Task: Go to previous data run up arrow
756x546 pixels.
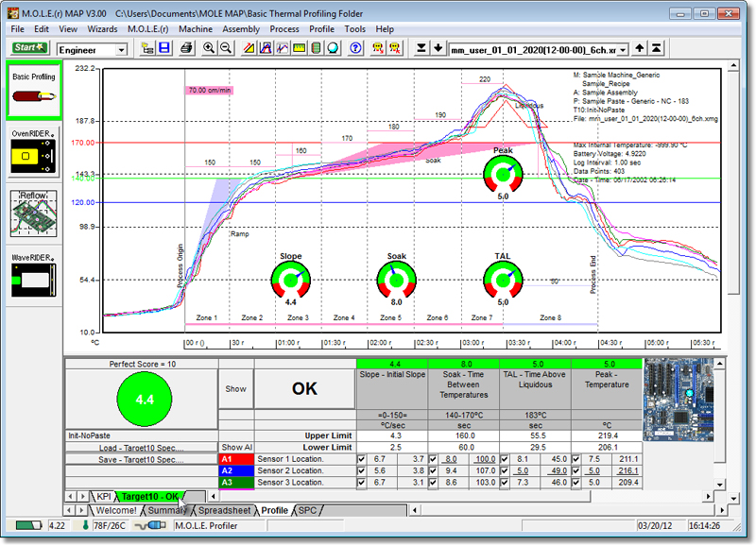Action: [x=640, y=48]
